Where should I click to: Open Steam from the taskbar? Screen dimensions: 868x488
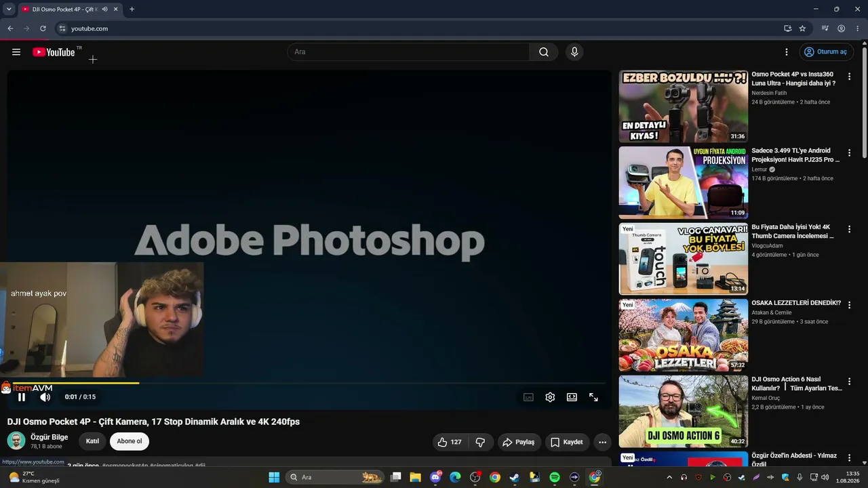coord(515,477)
